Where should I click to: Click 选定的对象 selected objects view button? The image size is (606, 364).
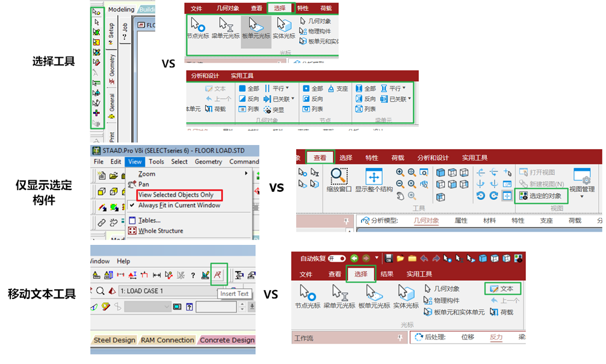coord(541,196)
